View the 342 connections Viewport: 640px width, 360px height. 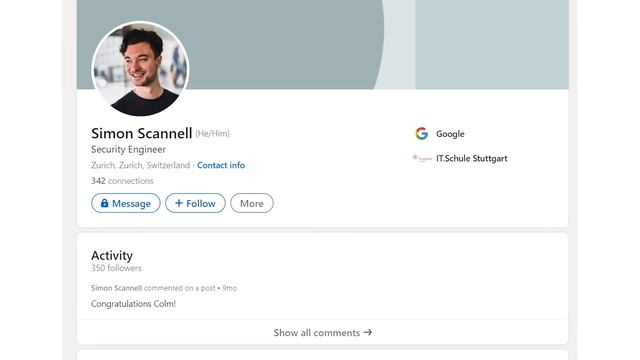coord(122,181)
